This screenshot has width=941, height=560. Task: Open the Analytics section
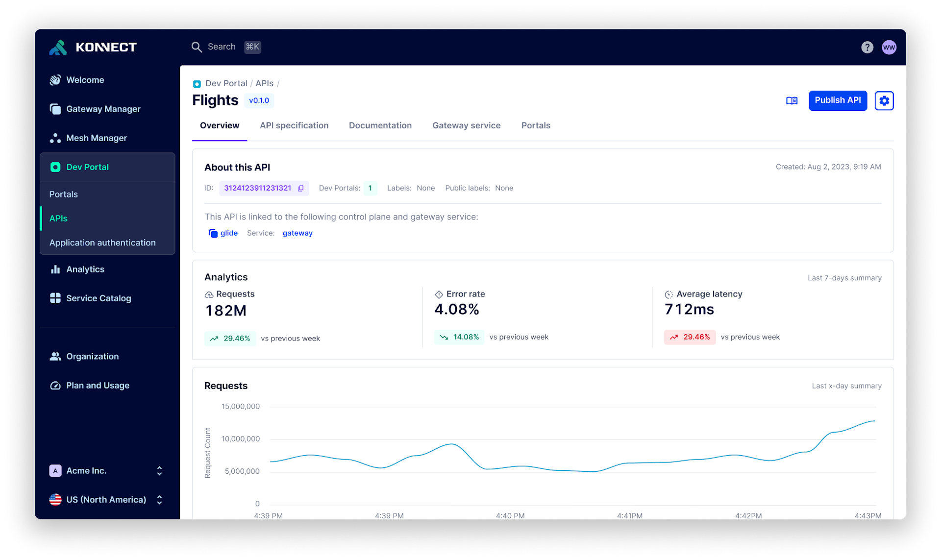coord(85,269)
